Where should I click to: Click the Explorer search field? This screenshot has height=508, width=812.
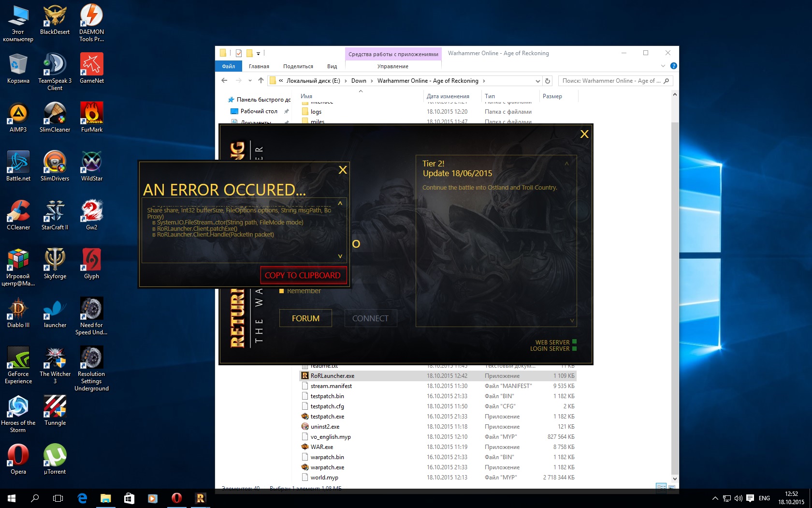coord(611,81)
